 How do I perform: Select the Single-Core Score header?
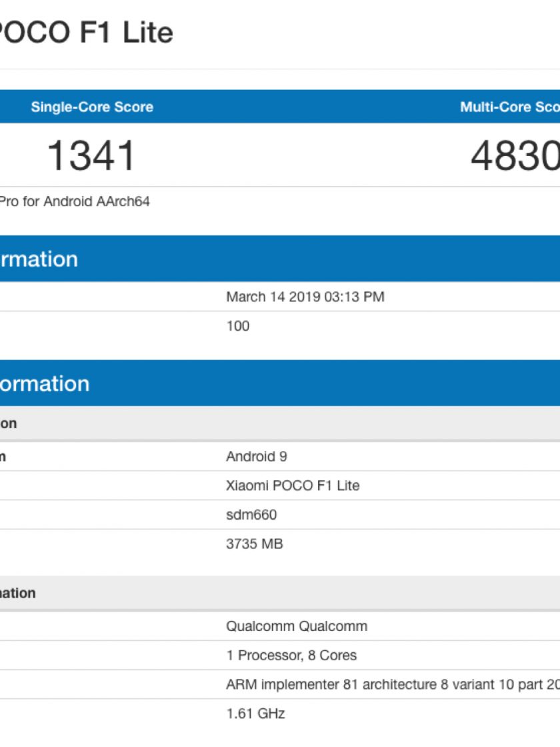pyautogui.click(x=92, y=107)
